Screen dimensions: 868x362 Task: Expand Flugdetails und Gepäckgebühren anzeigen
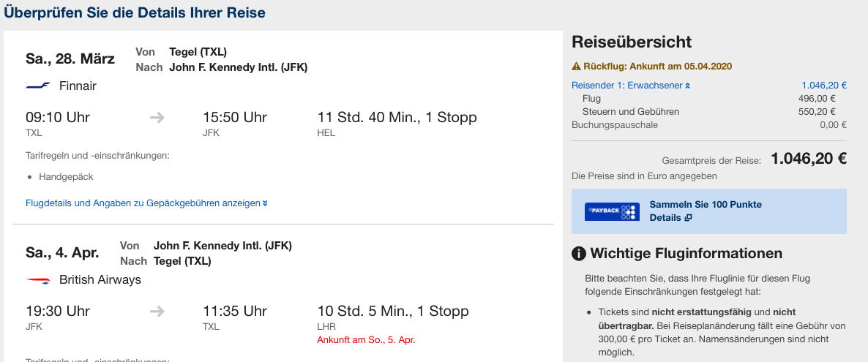point(146,203)
